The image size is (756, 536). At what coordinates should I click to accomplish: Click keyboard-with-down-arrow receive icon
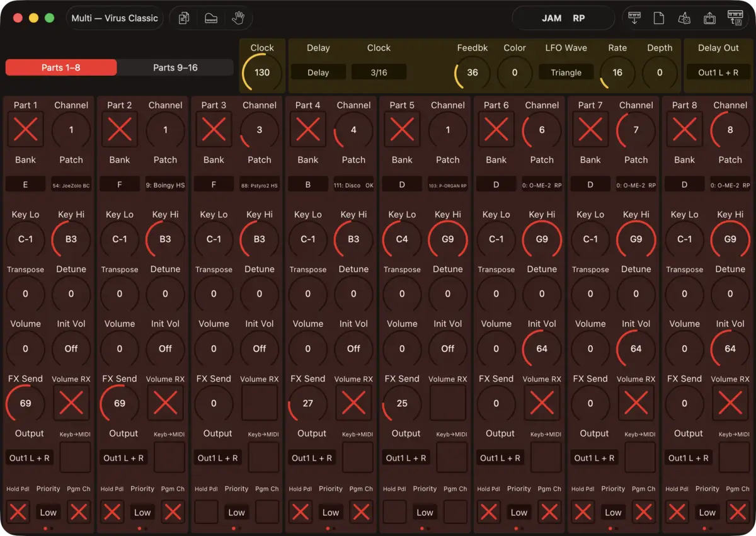pyautogui.click(x=634, y=18)
